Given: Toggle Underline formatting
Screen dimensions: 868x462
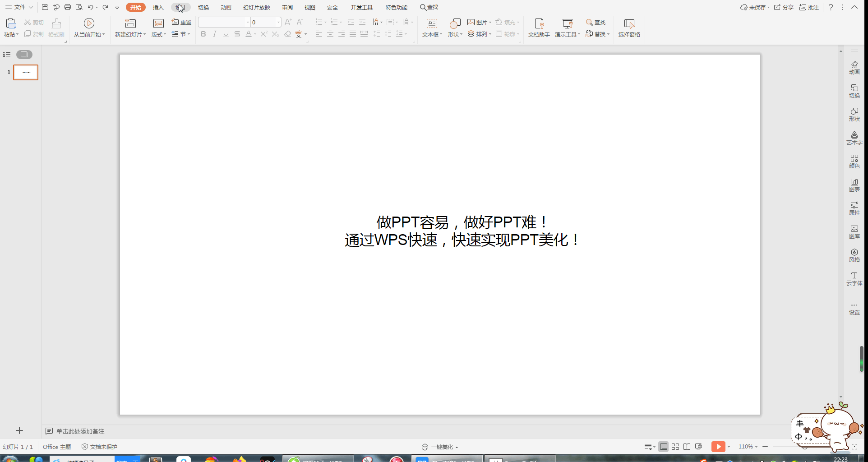Looking at the screenshot, I should 226,34.
